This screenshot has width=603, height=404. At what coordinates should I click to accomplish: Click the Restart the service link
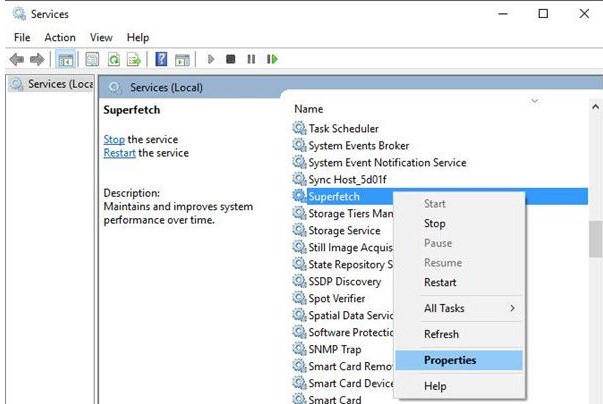[119, 153]
